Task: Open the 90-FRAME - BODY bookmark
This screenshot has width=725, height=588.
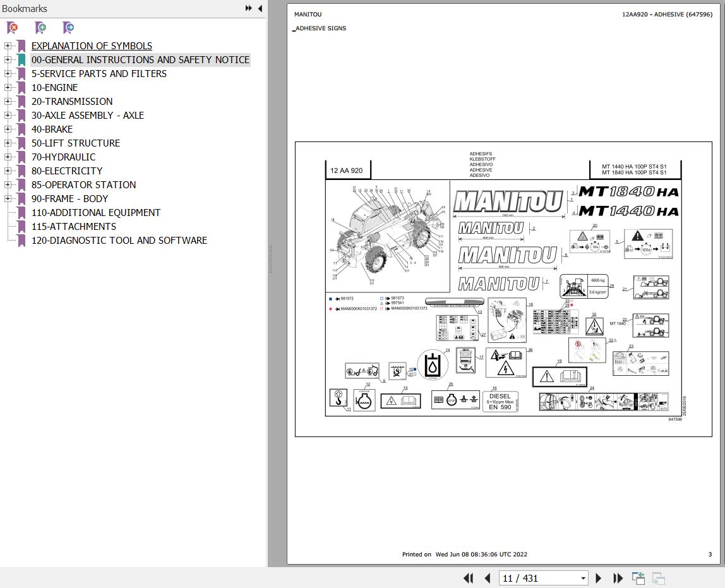Action: click(70, 198)
